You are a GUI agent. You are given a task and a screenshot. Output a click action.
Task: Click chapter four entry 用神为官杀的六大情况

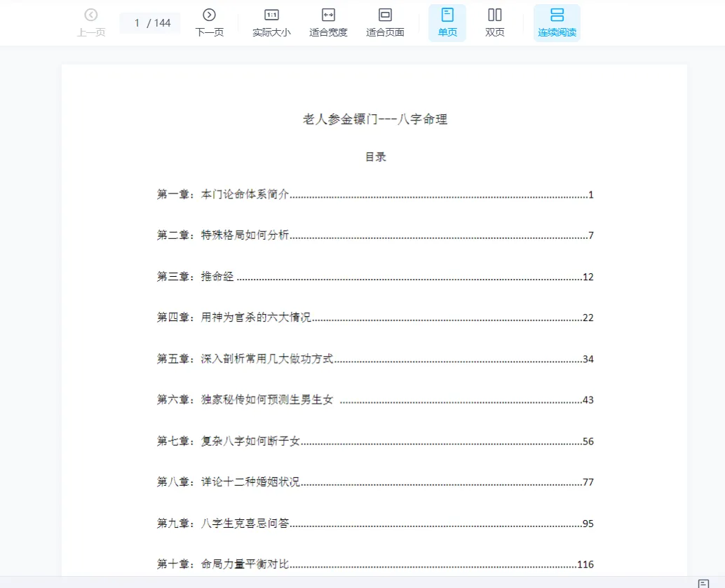pyautogui.click(x=375, y=317)
